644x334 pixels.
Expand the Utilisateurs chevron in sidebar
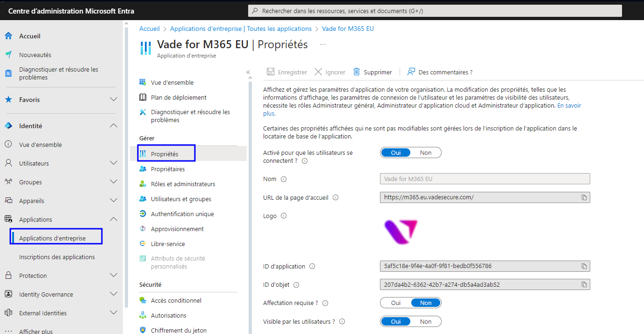[x=113, y=163]
